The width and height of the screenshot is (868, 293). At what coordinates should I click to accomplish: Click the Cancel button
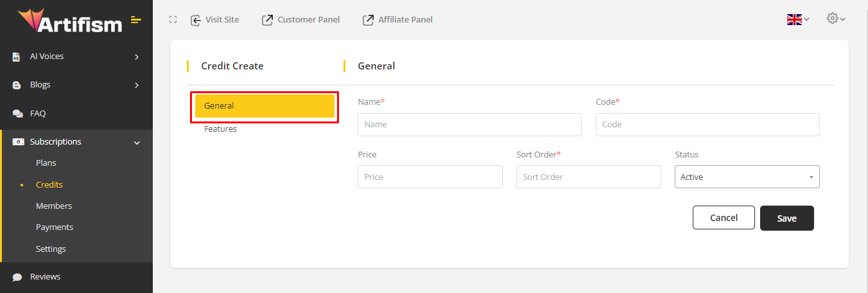coord(724,218)
